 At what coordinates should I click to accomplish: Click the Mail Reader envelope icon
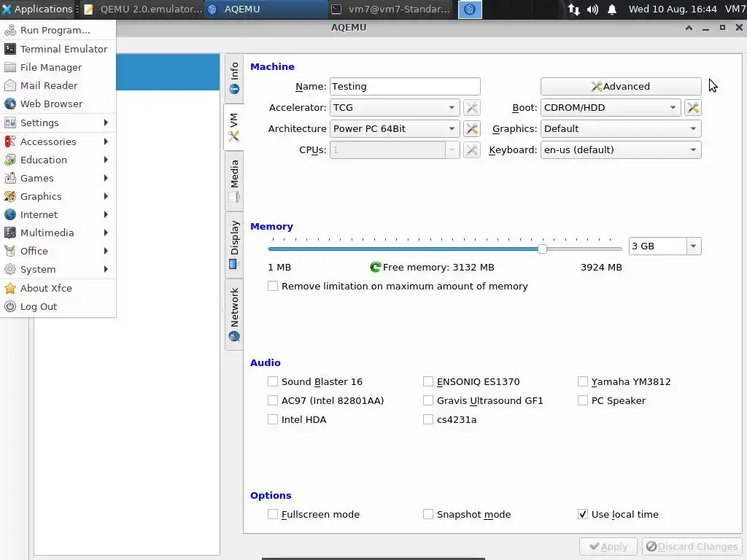pos(10,86)
